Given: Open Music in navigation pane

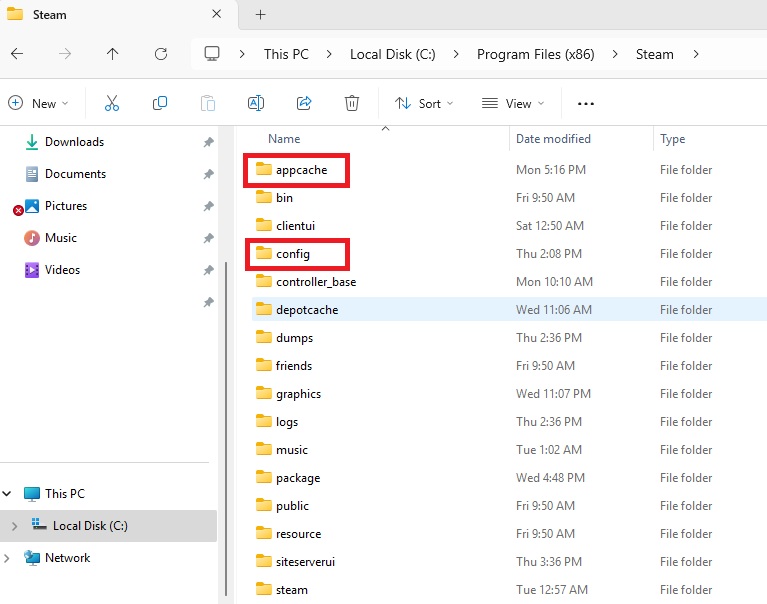Looking at the screenshot, I should pyautogui.click(x=61, y=238).
